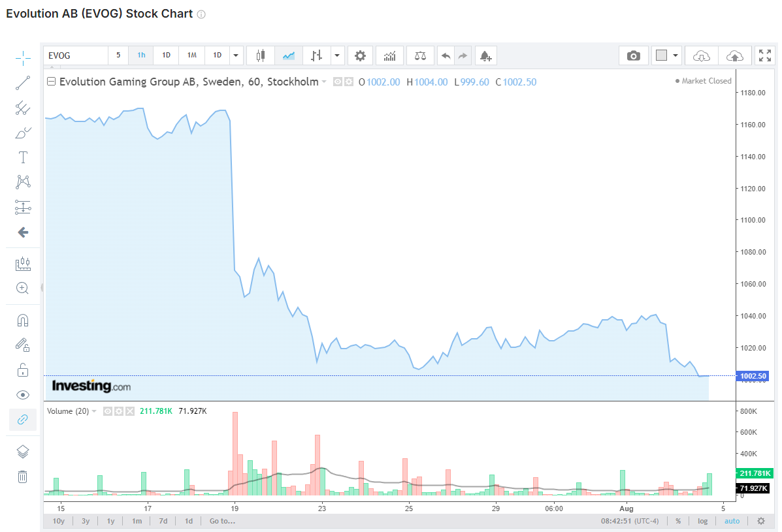Select the crosshair cursor tool
This screenshot has height=532, width=782.
point(23,58)
